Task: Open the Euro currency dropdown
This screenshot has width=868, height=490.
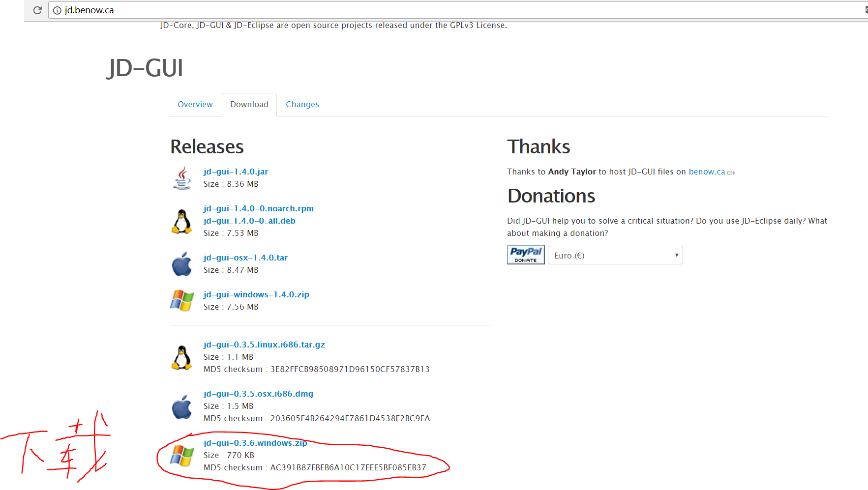Action: [615, 256]
